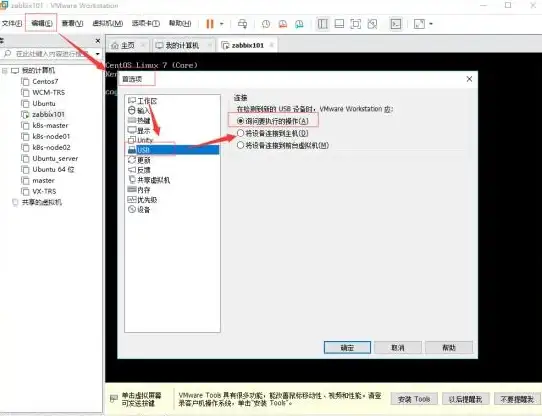Select 输入 in preferences list
The image size is (542, 416).
coord(143,111)
